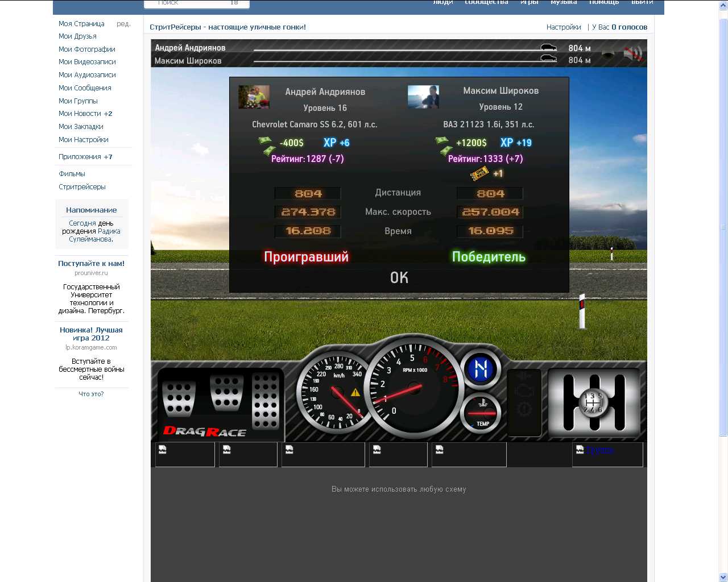Viewport: 728px width, 582px height.
Task: Confirm race results with OK
Action: click(399, 277)
